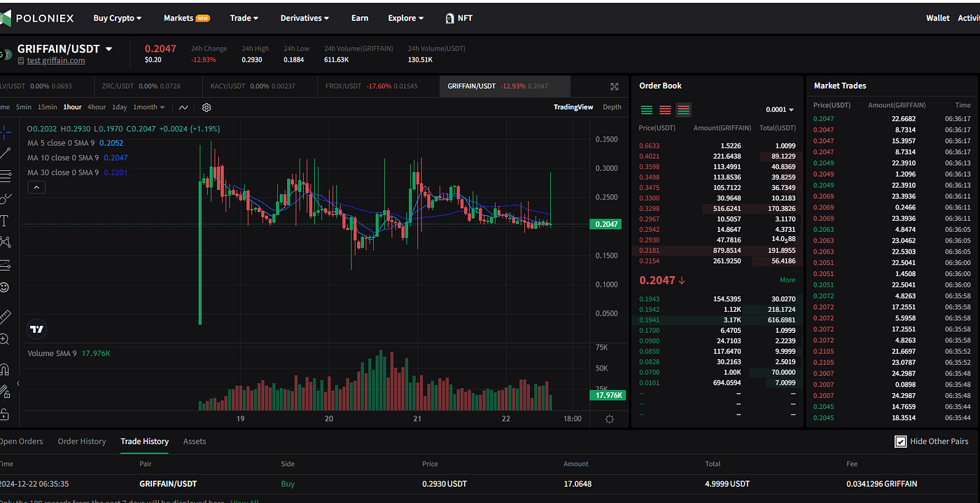Select the chart patterns tool
This screenshot has height=503, width=980.
point(5,242)
